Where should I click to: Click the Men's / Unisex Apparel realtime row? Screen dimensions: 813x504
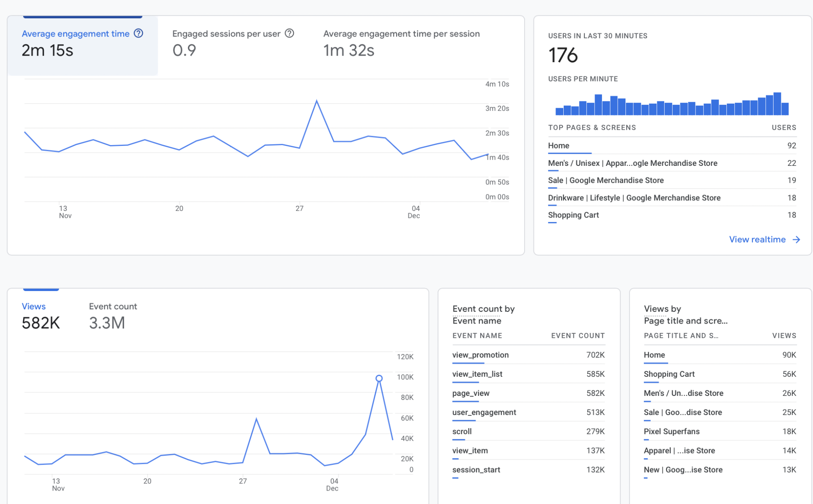(x=672, y=163)
